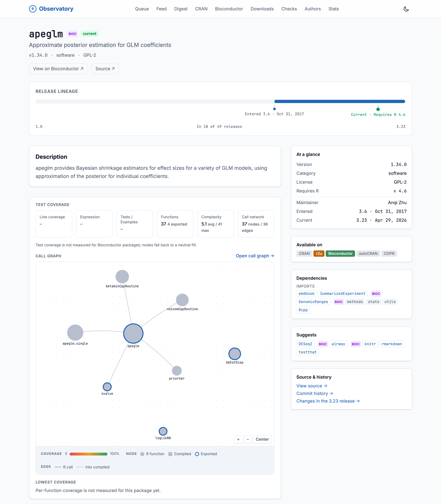Select the bbEstDisp graph node
The image size is (441, 504).
(x=235, y=354)
